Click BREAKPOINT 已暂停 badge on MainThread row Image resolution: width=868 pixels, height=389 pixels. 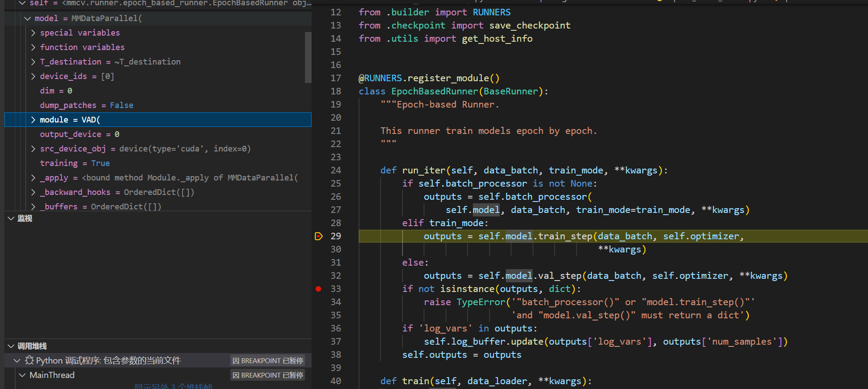[268, 375]
